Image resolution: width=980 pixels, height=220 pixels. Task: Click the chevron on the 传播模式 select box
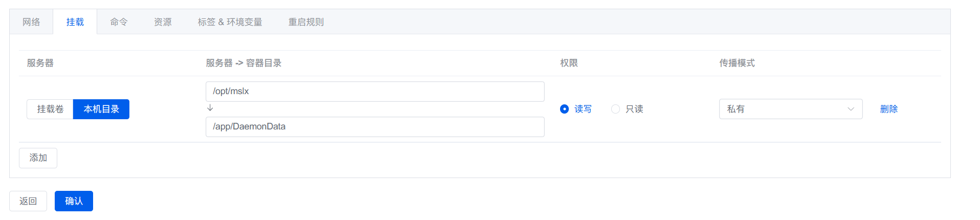(851, 109)
